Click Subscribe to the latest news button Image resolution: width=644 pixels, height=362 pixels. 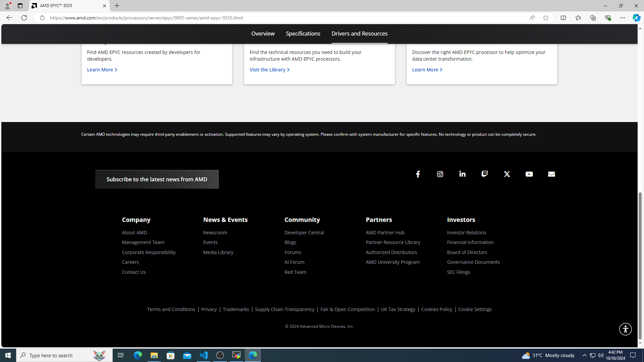click(157, 179)
